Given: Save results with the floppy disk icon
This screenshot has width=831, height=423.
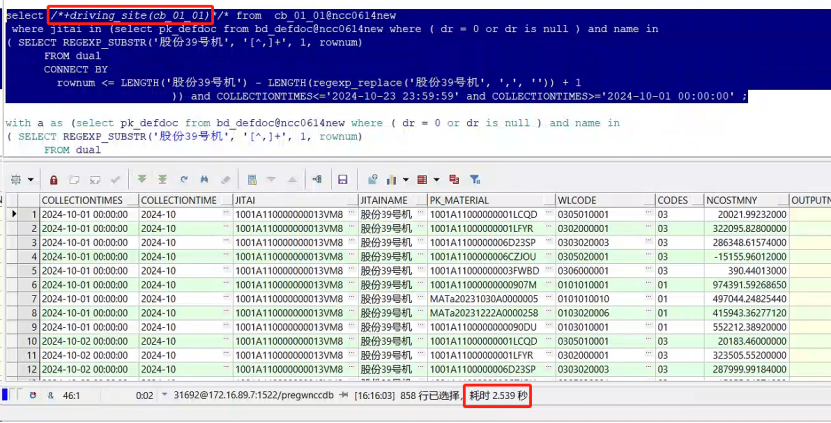Looking at the screenshot, I should click(x=343, y=180).
